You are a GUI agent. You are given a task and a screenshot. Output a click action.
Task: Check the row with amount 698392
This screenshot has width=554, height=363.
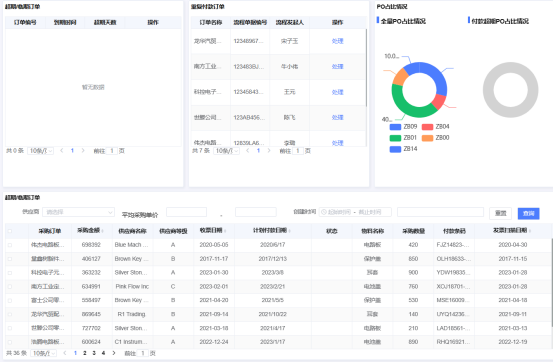pos(10,245)
